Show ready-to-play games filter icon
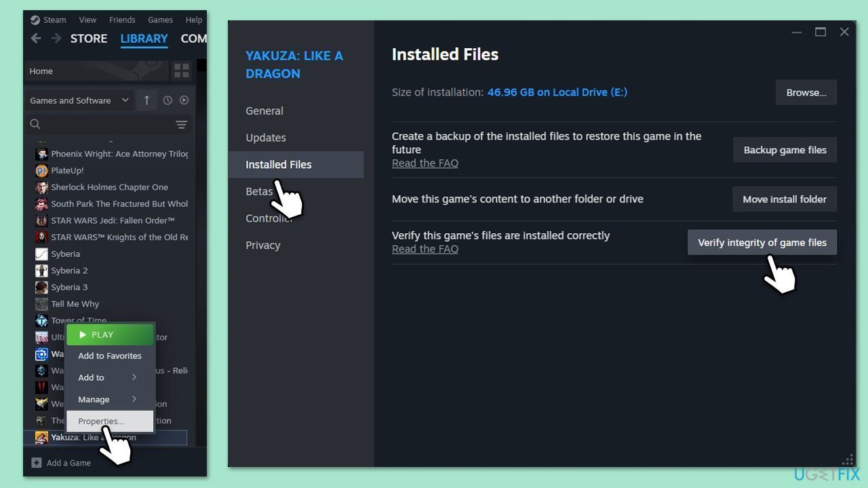Image resolution: width=868 pixels, height=488 pixels. (x=184, y=100)
